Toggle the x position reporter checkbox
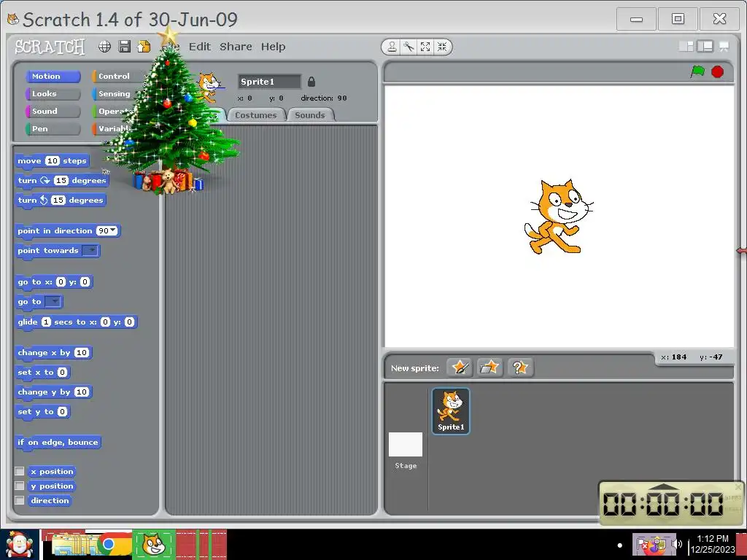747x560 pixels. pos(20,471)
